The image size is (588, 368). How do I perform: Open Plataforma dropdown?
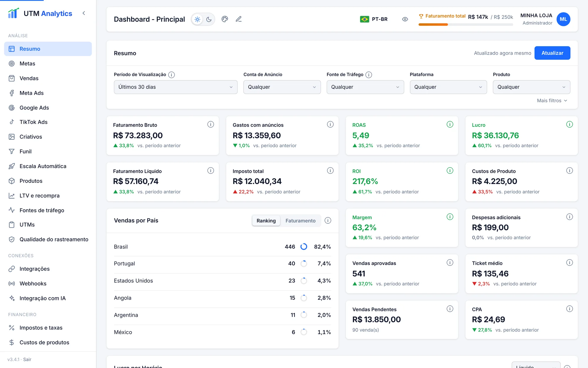448,87
